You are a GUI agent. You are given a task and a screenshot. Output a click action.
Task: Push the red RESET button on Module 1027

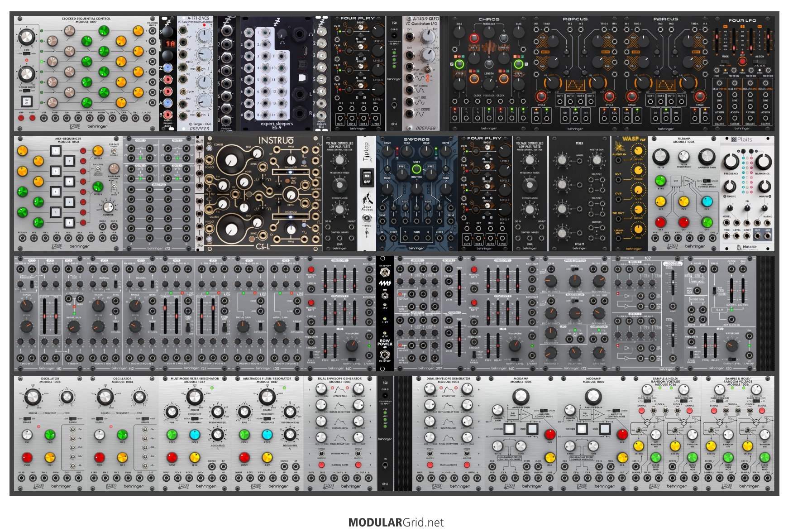pyautogui.click(x=33, y=118)
